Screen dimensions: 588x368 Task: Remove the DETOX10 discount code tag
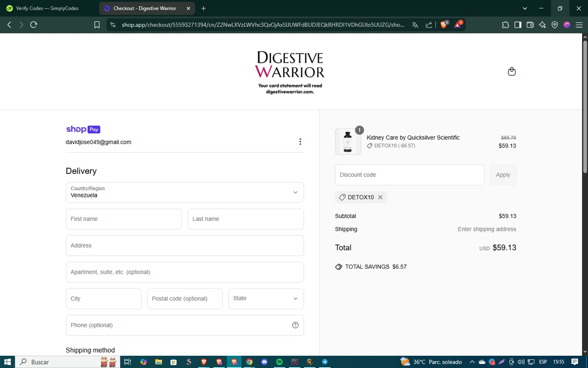coord(380,197)
